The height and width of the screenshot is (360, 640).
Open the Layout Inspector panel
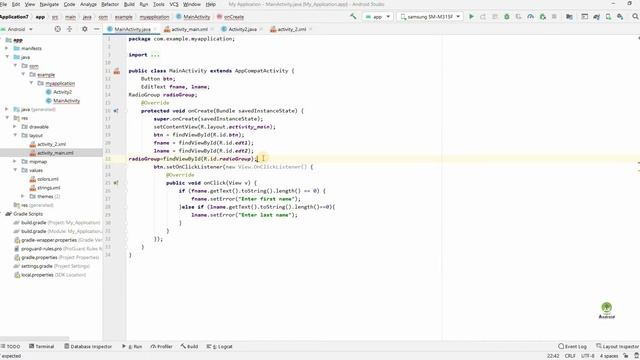coord(618,347)
